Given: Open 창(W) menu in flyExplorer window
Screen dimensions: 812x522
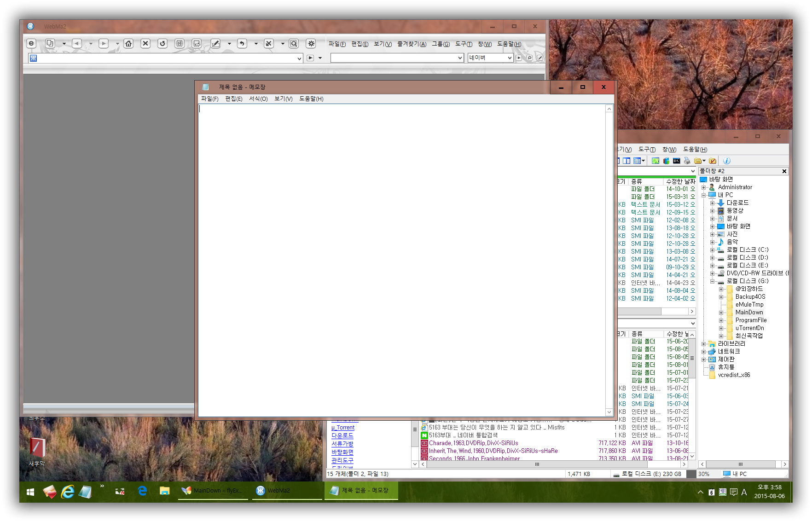Looking at the screenshot, I should (x=669, y=150).
